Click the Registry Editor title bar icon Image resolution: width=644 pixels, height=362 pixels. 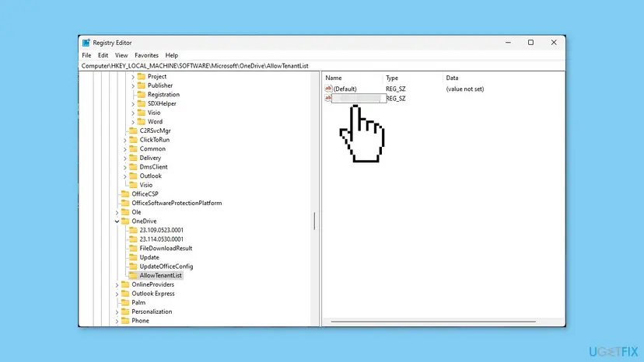86,43
